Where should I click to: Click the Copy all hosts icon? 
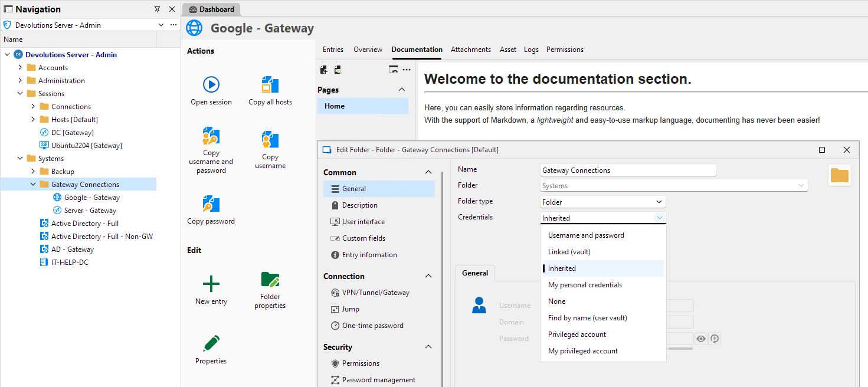[270, 84]
